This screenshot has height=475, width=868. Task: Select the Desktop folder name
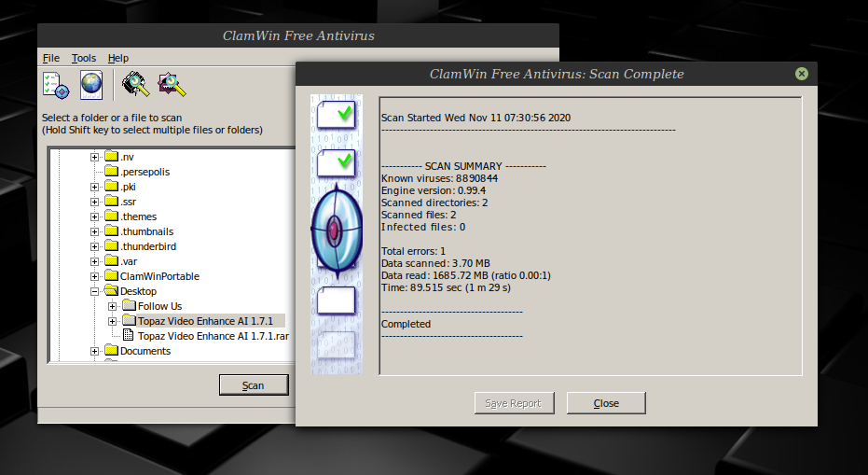click(138, 291)
